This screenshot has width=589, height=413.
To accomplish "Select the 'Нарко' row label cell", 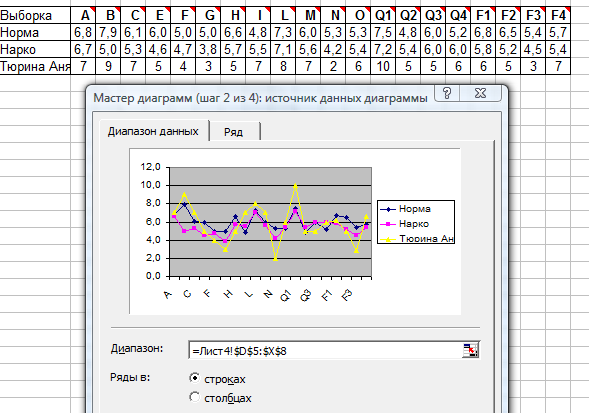I will [35, 49].
